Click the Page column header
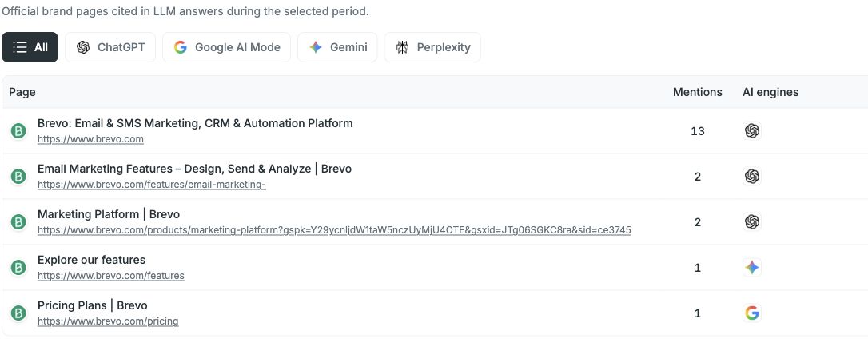 pyautogui.click(x=22, y=92)
